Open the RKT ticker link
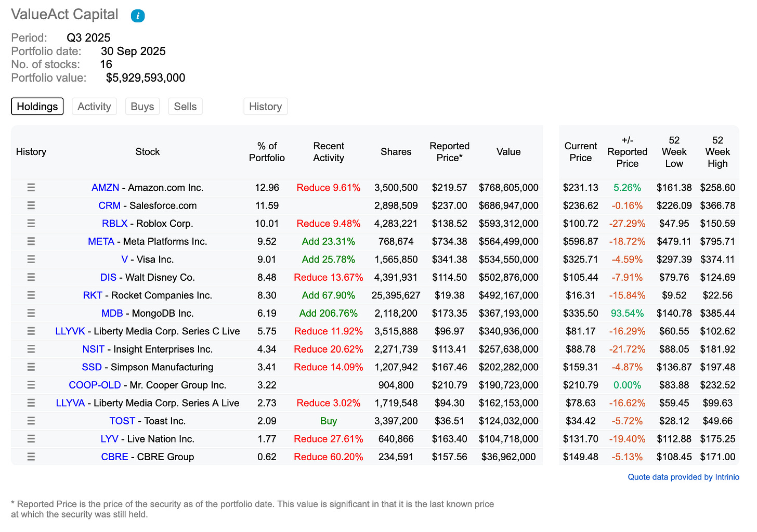Image resolution: width=757 pixels, height=532 pixels. pyautogui.click(x=93, y=295)
